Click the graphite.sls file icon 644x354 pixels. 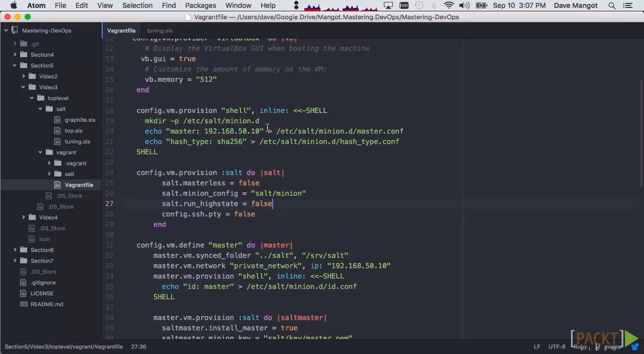click(x=58, y=120)
